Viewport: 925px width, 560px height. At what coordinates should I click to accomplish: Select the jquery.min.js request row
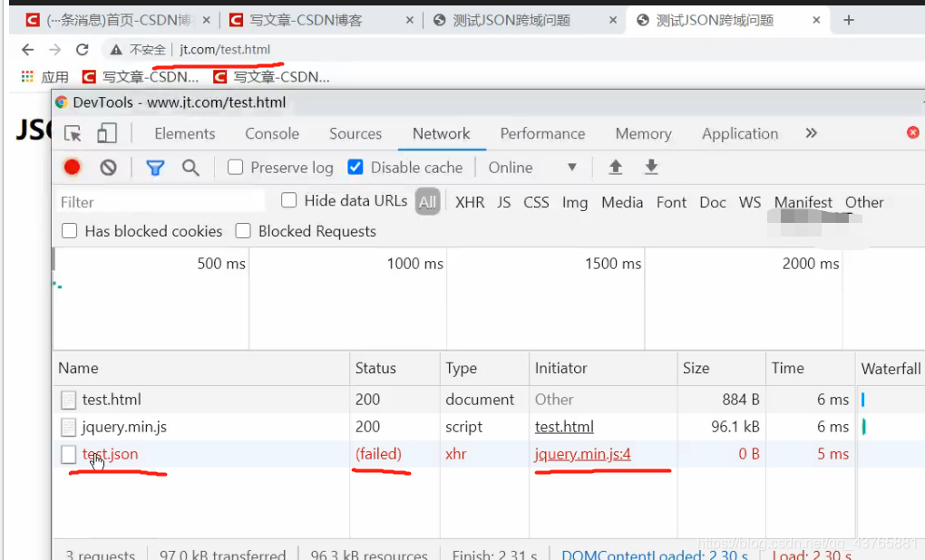pos(489,427)
